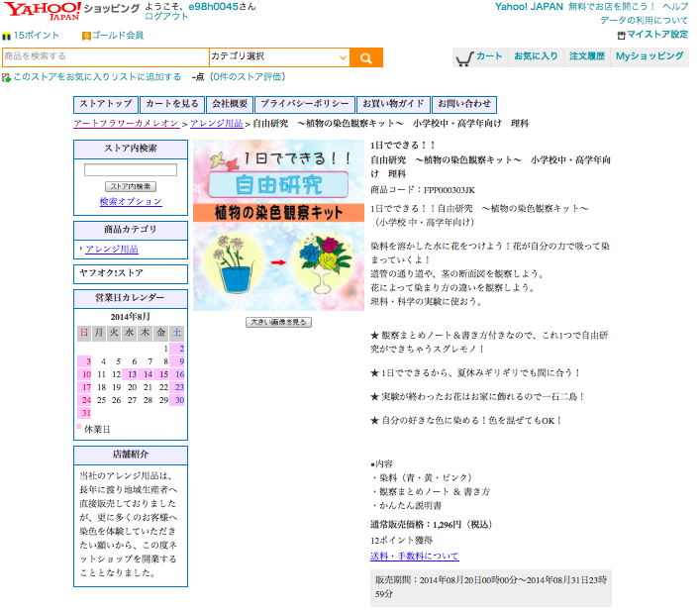The width and height of the screenshot is (700, 611).
Task: Click the マイストア設定 icon
Action: [621, 35]
